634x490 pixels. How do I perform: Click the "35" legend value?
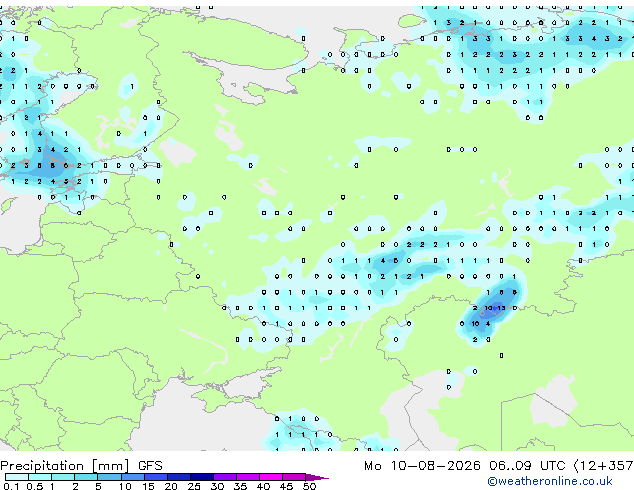point(240,486)
